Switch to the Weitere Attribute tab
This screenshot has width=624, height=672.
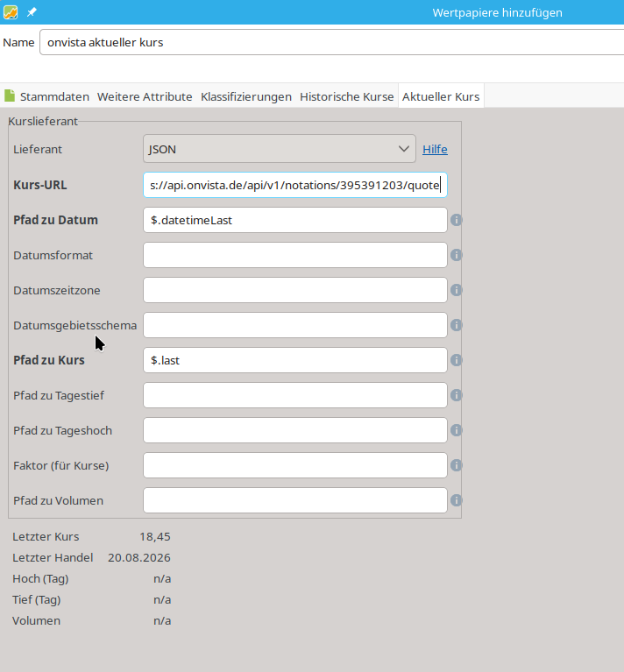(x=145, y=97)
